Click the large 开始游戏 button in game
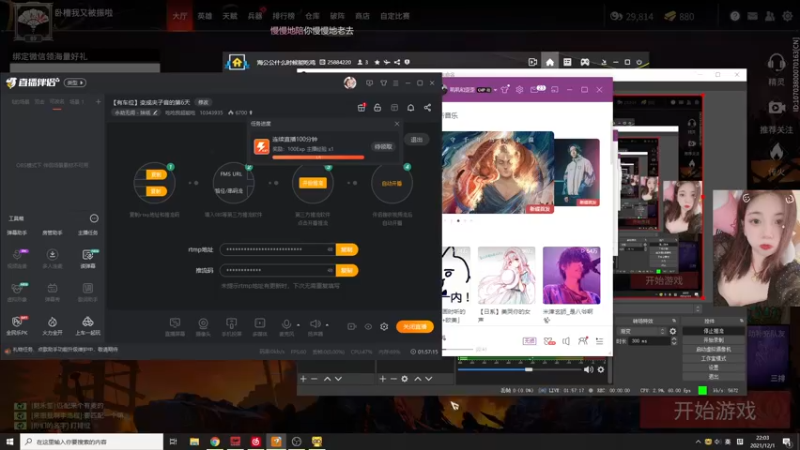 click(x=714, y=411)
